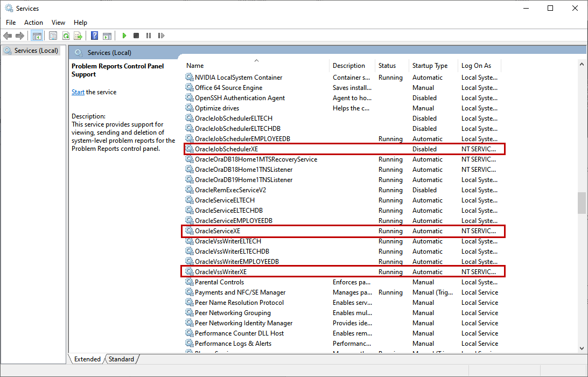Click the Export List toolbar icon
The image size is (588, 377).
click(78, 36)
